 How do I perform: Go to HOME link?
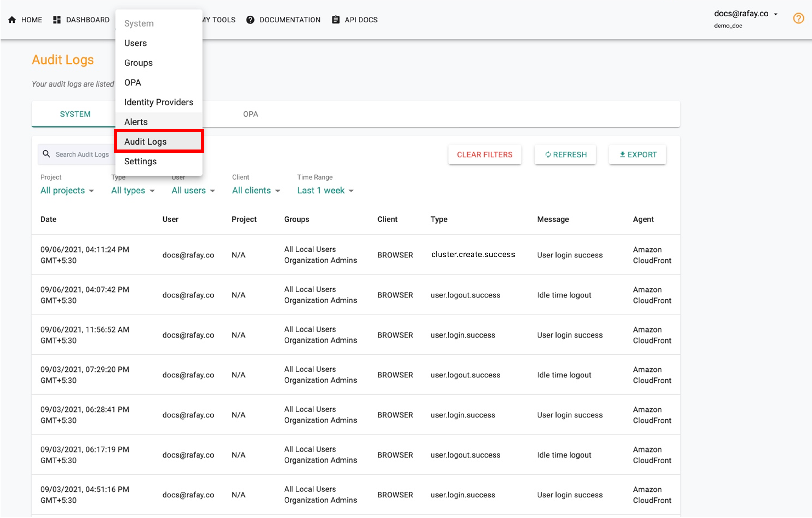tap(32, 20)
